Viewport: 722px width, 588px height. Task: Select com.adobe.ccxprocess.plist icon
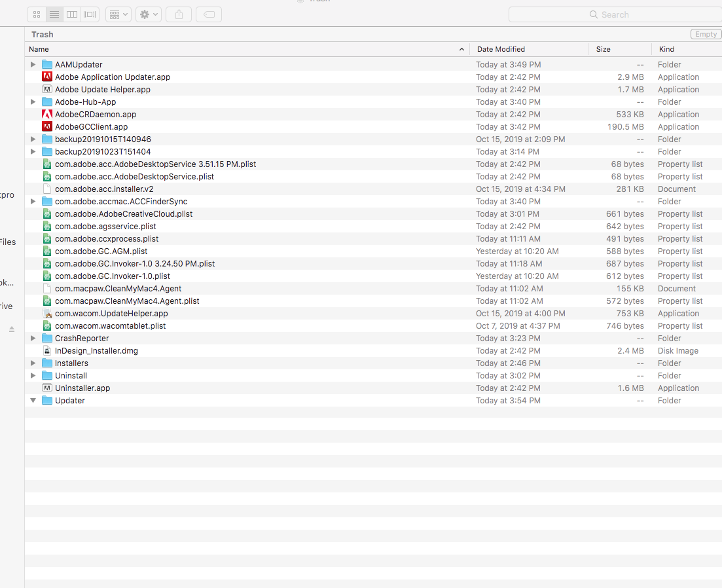click(47, 238)
